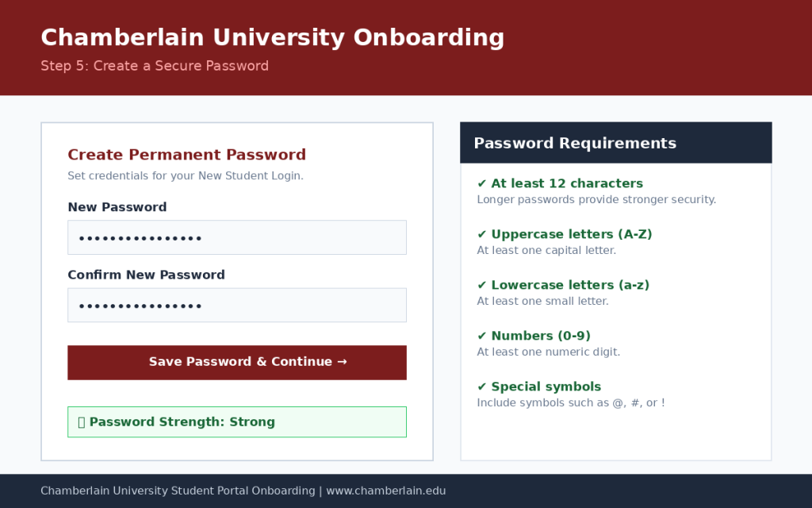The image size is (812, 508).
Task: Click checkmark next to Numbers (0-9)
Action: point(481,336)
